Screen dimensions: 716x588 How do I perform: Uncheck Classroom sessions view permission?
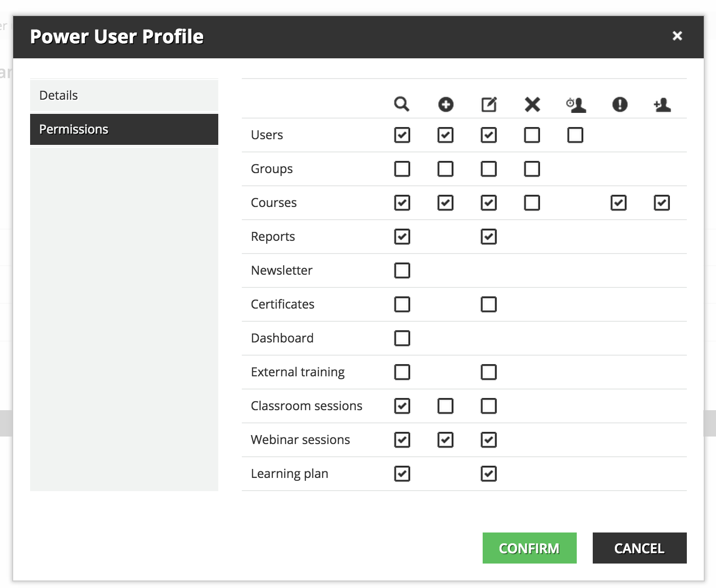[402, 406]
